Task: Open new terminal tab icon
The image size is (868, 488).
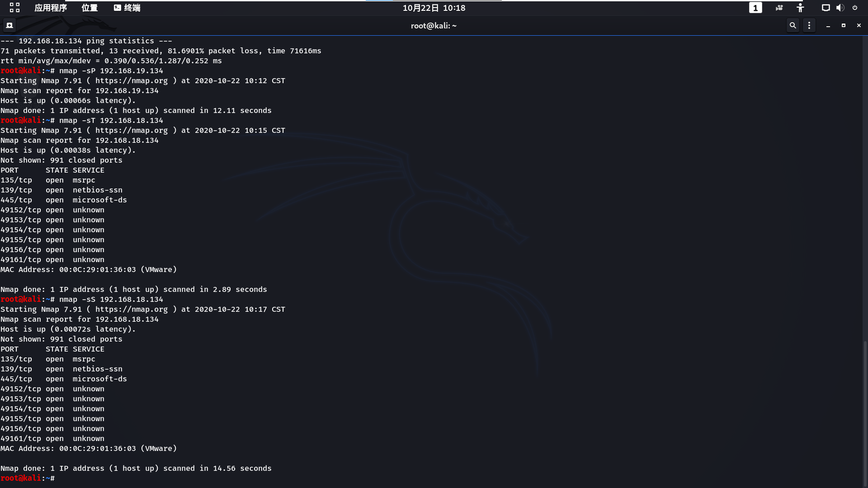Action: 9,25
